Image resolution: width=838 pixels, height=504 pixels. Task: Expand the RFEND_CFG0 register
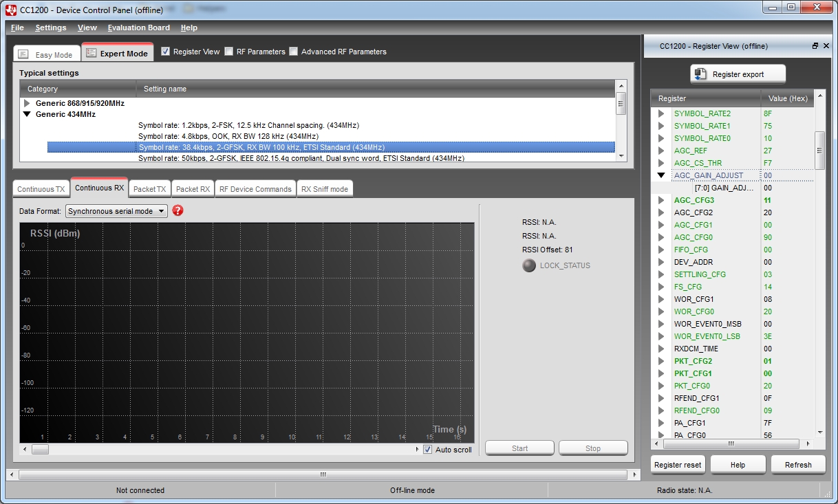661,410
